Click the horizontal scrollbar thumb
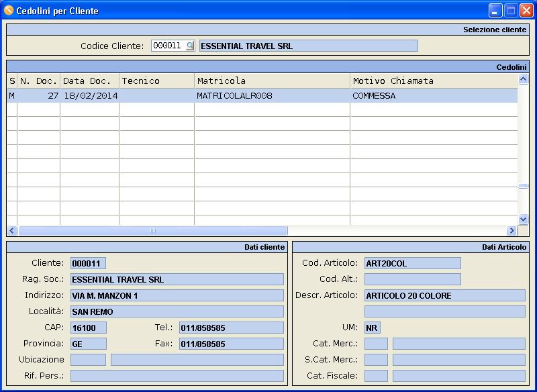The height and width of the screenshot is (392, 537). point(153,230)
